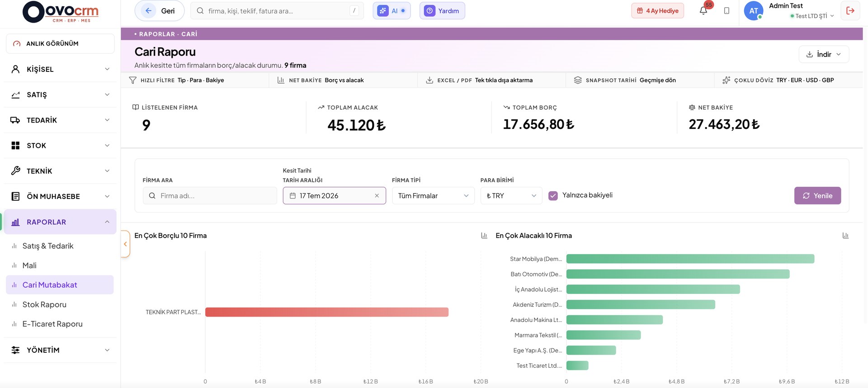Click the AT user avatar
The image size is (868, 388).
pos(753,11)
